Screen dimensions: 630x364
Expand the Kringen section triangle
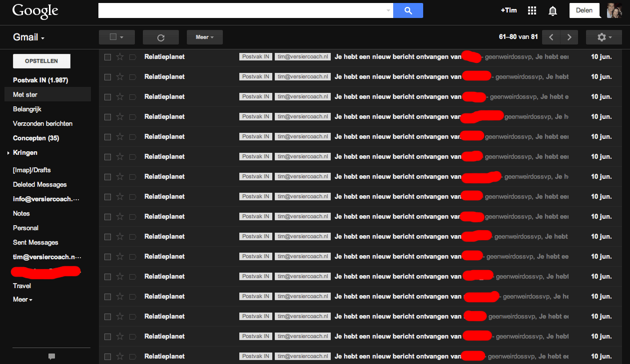(8, 153)
